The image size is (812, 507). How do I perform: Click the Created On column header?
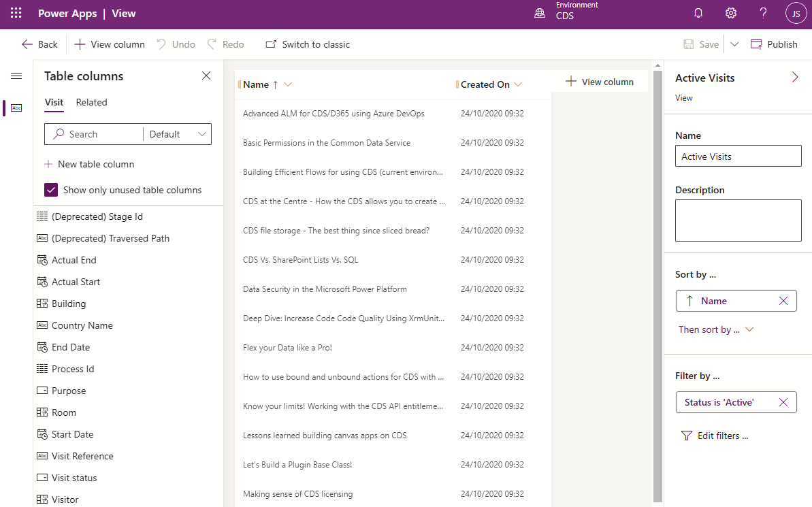pos(485,84)
